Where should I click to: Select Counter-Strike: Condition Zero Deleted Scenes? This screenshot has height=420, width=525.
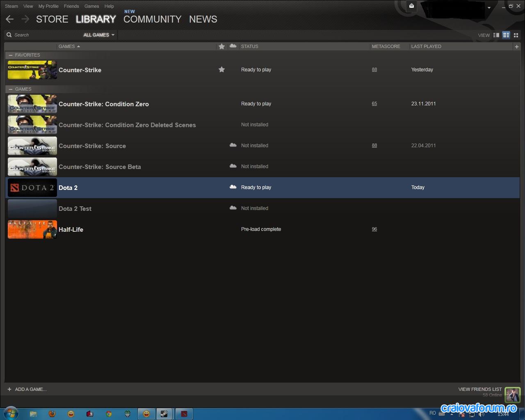click(127, 125)
